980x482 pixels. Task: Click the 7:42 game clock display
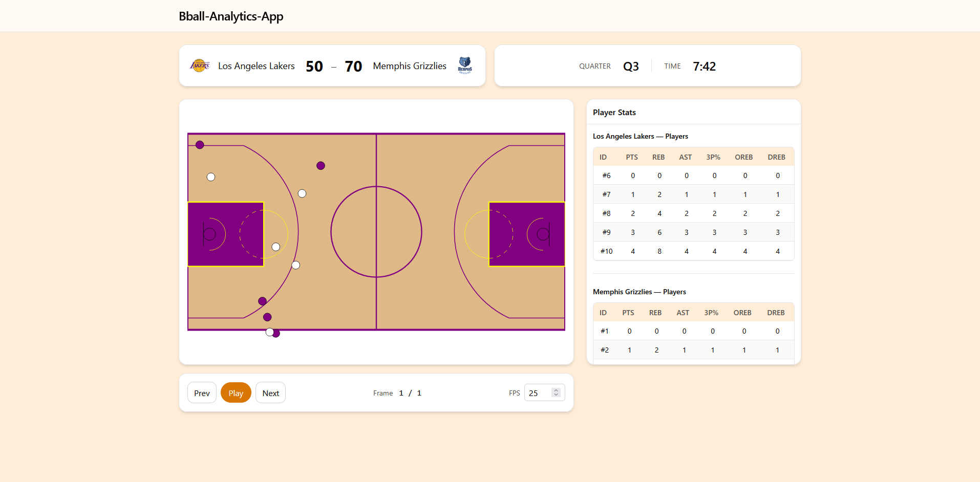click(704, 66)
